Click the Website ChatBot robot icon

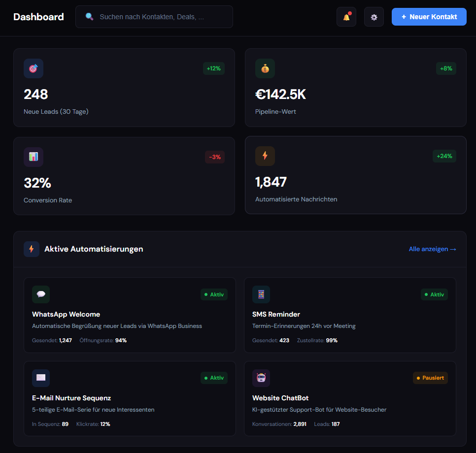[261, 378]
